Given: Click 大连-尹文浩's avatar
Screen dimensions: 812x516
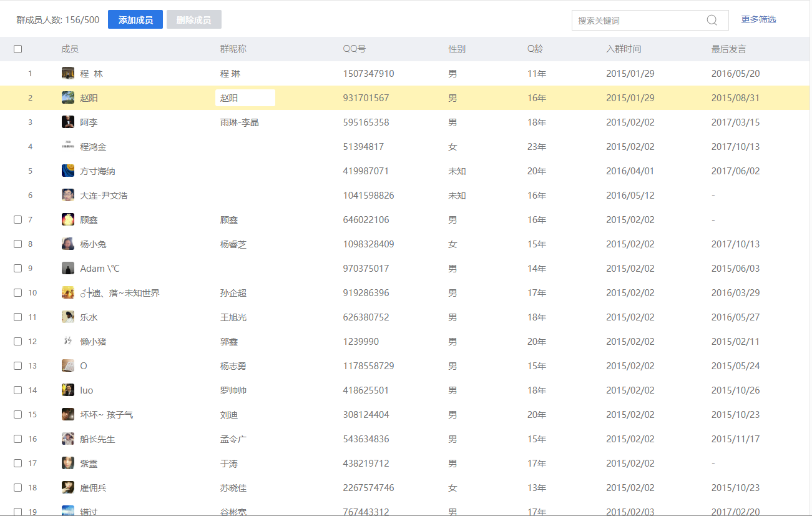Looking at the screenshot, I should point(68,195).
